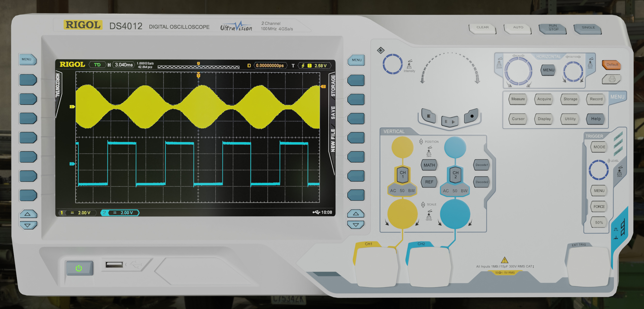Toggle channel CH 2 button
The height and width of the screenshot is (309, 644).
pos(455,175)
